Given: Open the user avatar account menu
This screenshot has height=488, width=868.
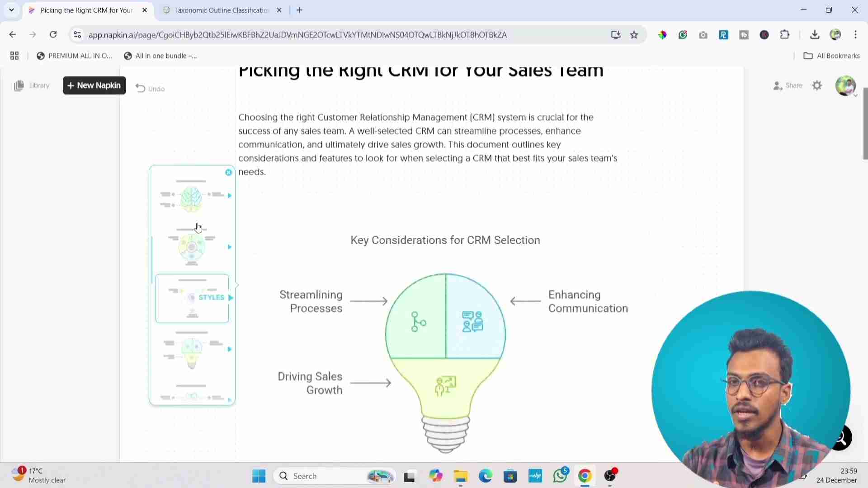Looking at the screenshot, I should (845, 86).
